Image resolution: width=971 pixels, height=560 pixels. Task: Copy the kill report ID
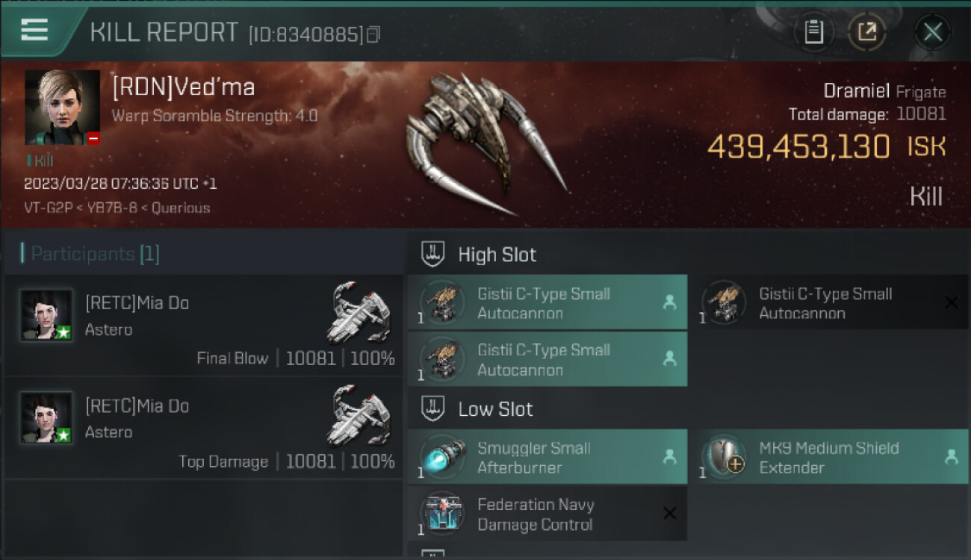tap(373, 34)
